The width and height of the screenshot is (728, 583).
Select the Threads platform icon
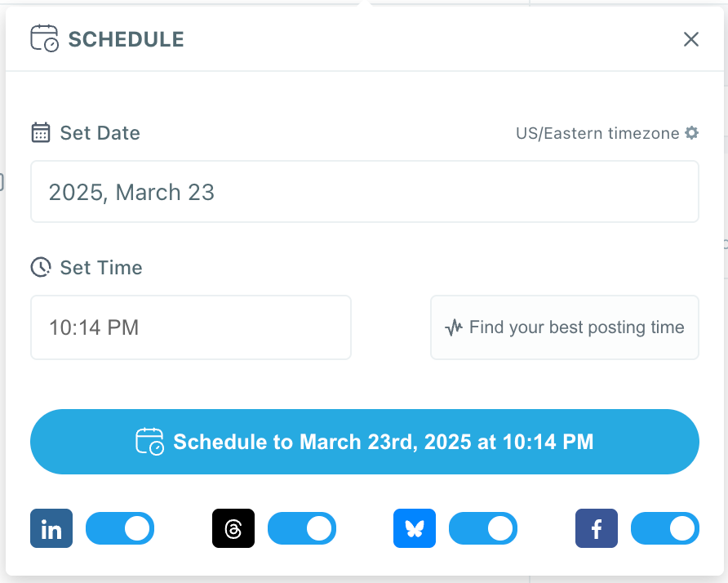[x=233, y=528]
